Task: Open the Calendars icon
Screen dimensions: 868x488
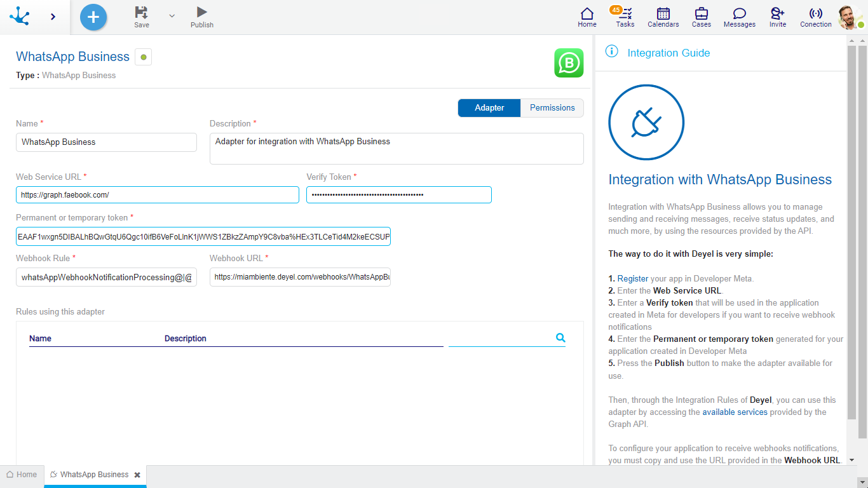Action: coord(663,14)
